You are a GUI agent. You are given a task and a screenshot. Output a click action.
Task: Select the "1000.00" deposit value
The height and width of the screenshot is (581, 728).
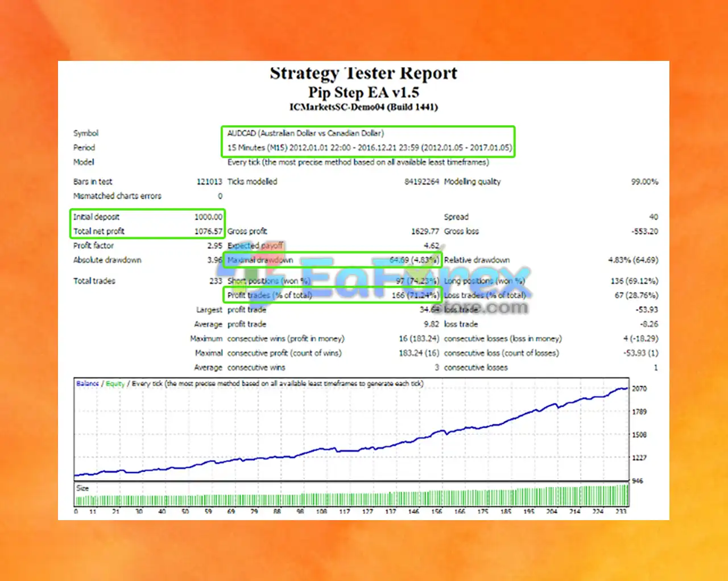tap(208, 217)
